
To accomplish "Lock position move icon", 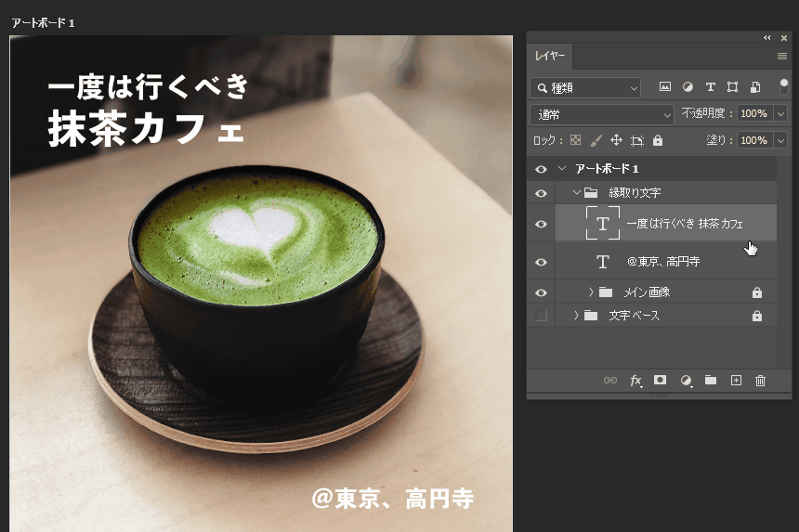I will [x=616, y=140].
